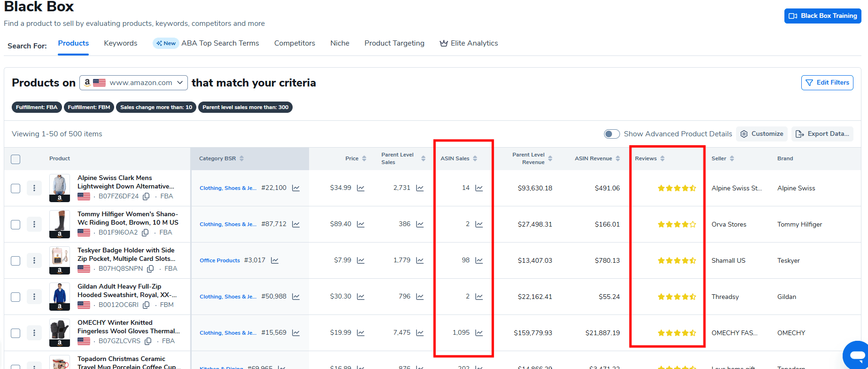Screen dimensions: 868x369
Task: Open Clothing category link for Alpine Swiss
Action: (228, 188)
